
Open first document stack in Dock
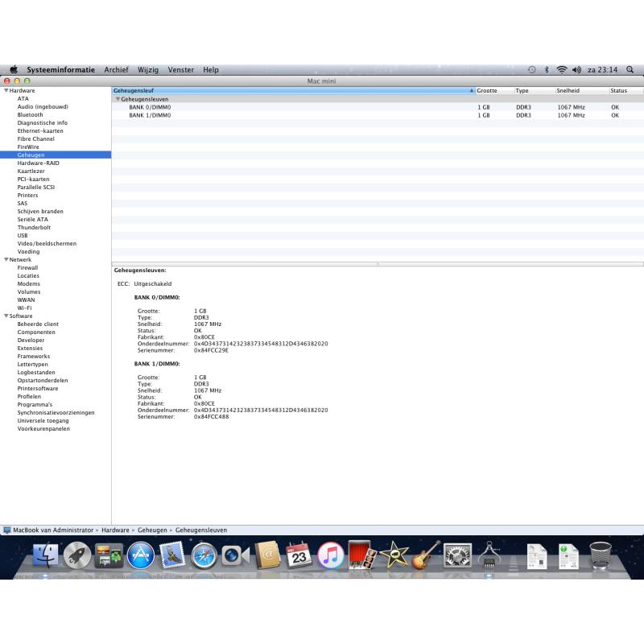click(537, 556)
